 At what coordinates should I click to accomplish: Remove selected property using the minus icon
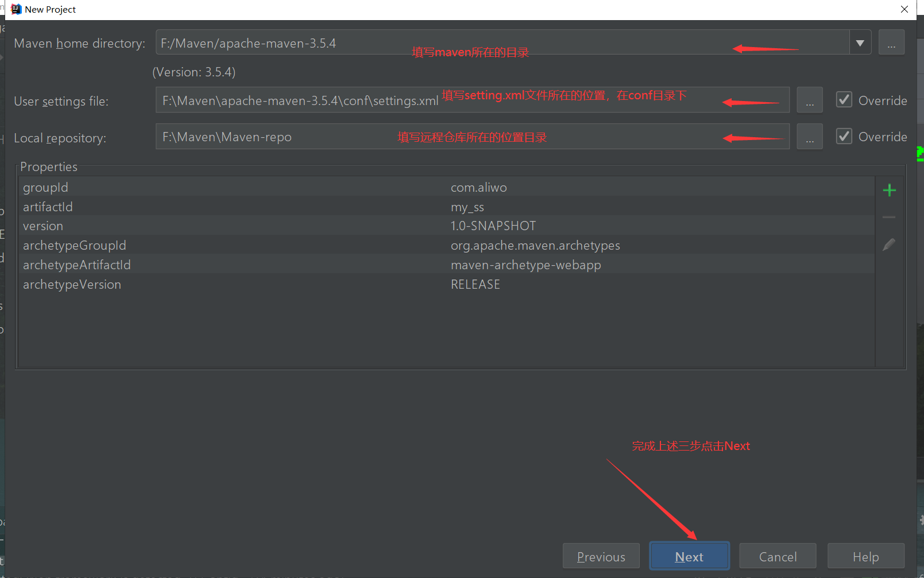[x=889, y=217]
